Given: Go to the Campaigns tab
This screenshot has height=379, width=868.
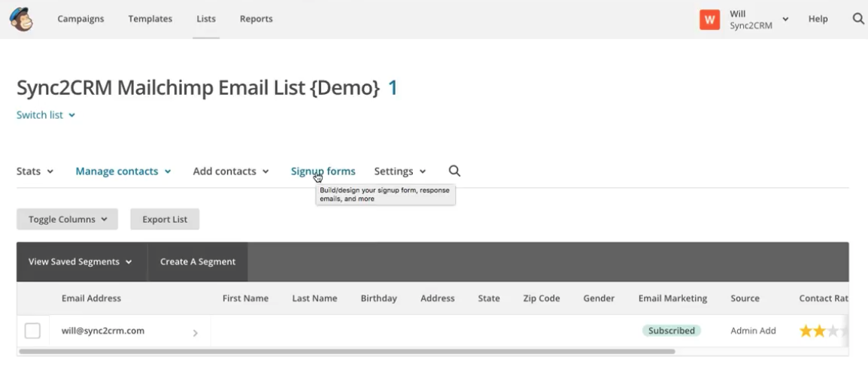Looking at the screenshot, I should [x=80, y=19].
